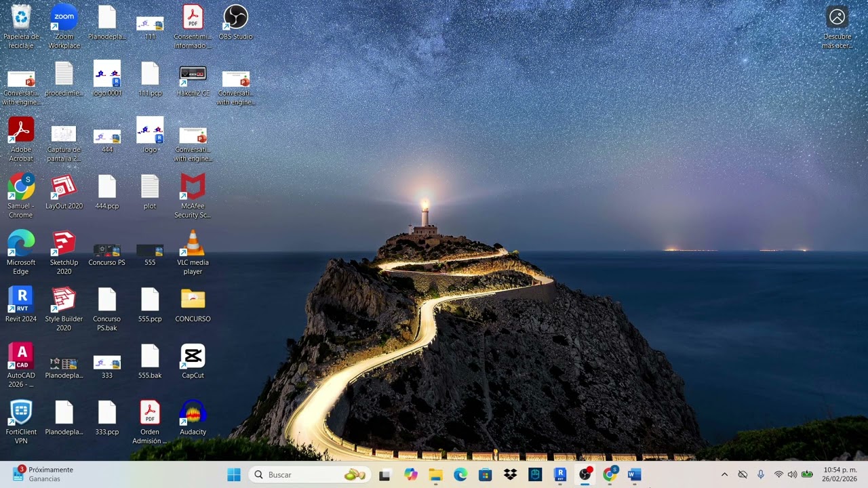Open FortiClient VPN desktop shortcut
Screen dimensions: 868x488
click(x=21, y=422)
